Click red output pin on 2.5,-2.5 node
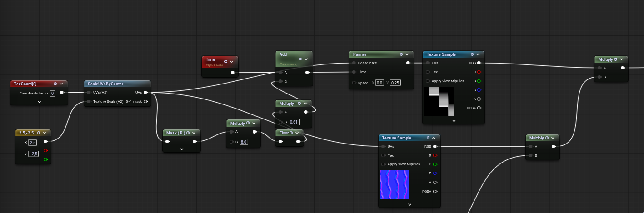 [46, 151]
